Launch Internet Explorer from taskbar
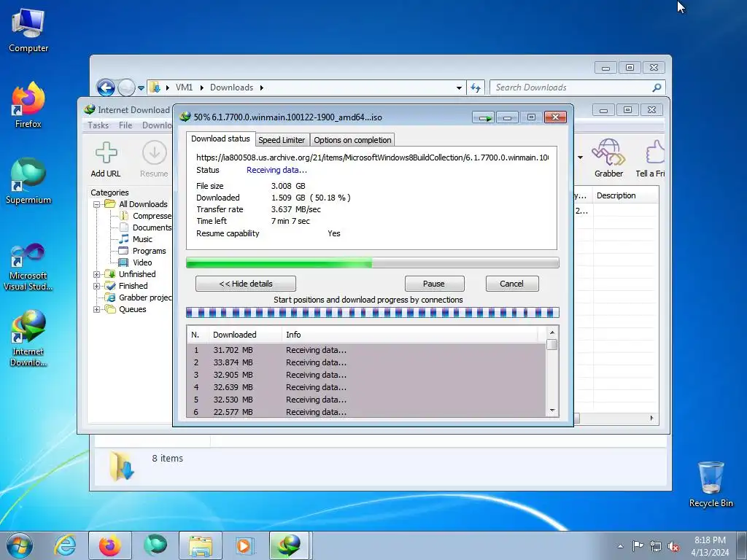This screenshot has height=560, width=747. click(x=65, y=545)
